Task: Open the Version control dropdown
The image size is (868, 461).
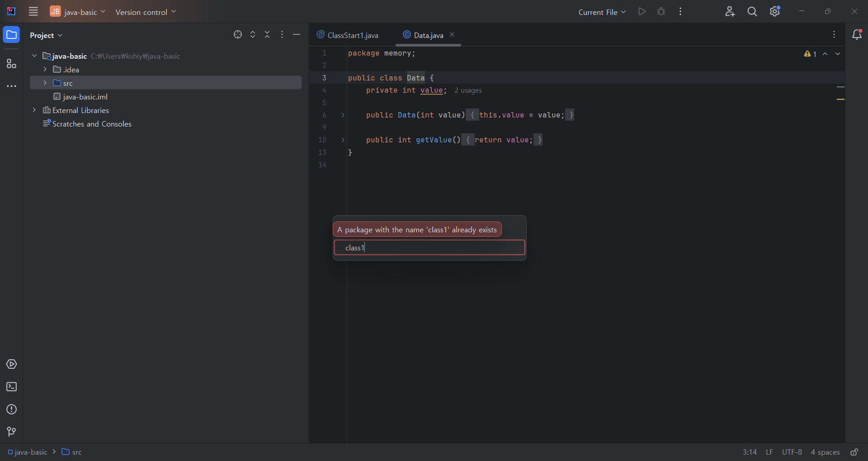Action: coord(146,12)
